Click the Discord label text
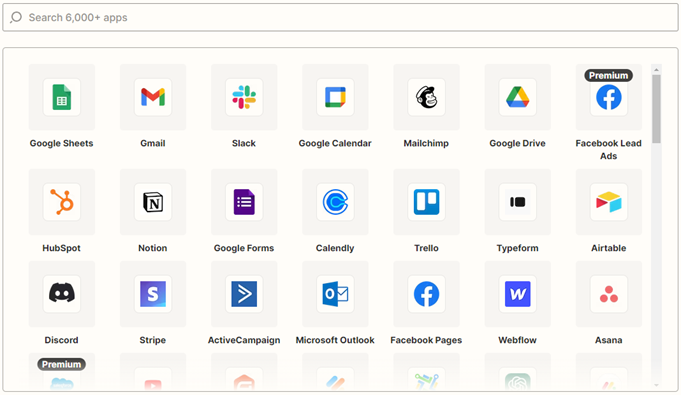Image resolution: width=681 pixels, height=395 pixels. [61, 340]
